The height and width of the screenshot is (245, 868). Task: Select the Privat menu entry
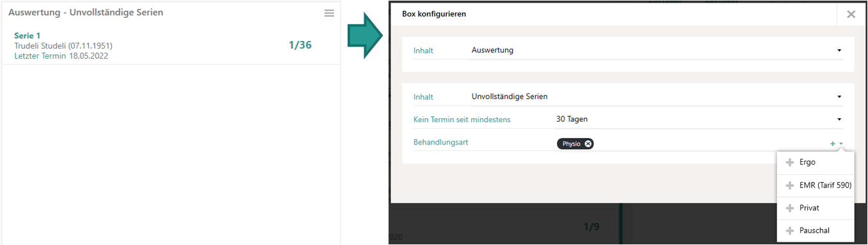pos(816,209)
